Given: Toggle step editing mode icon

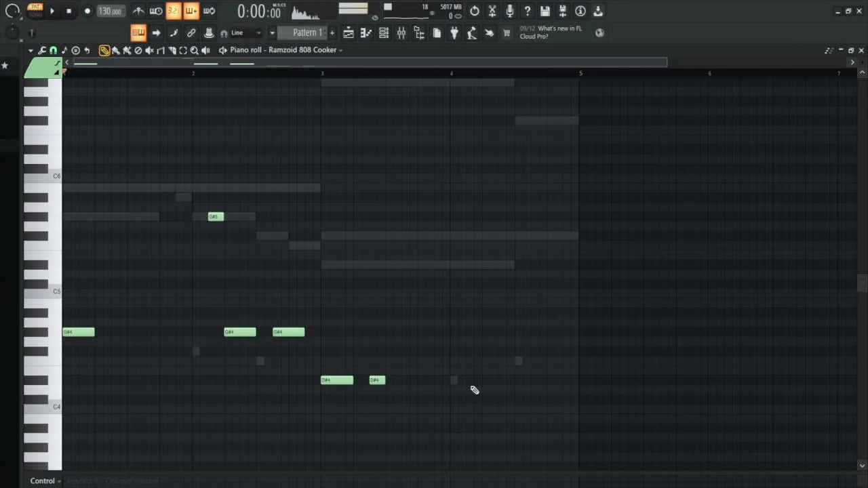Looking at the screenshot, I should [174, 33].
